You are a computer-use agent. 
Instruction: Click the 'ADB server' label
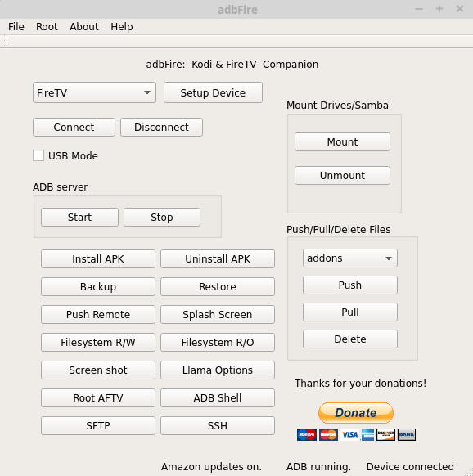pyautogui.click(x=61, y=187)
